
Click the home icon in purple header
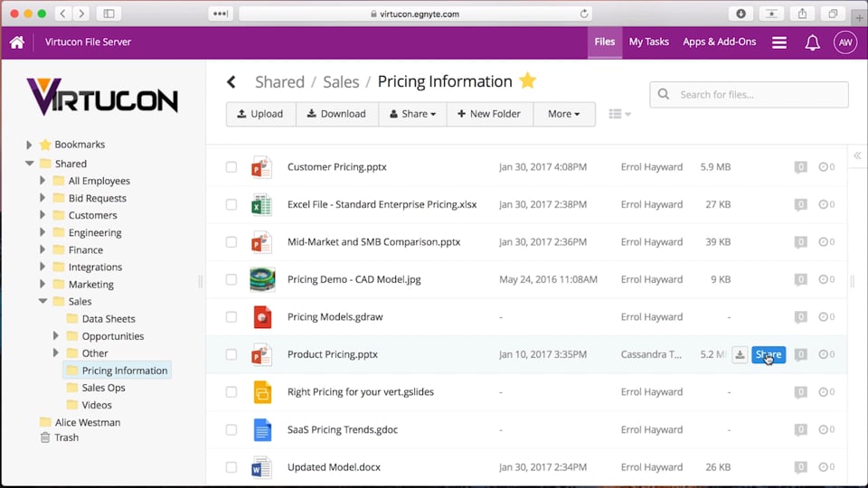(16, 42)
